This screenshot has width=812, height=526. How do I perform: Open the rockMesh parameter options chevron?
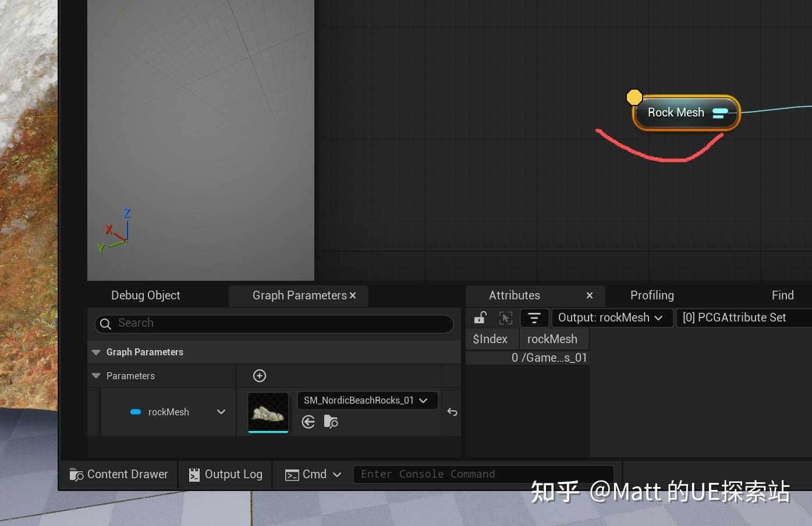[x=221, y=412]
